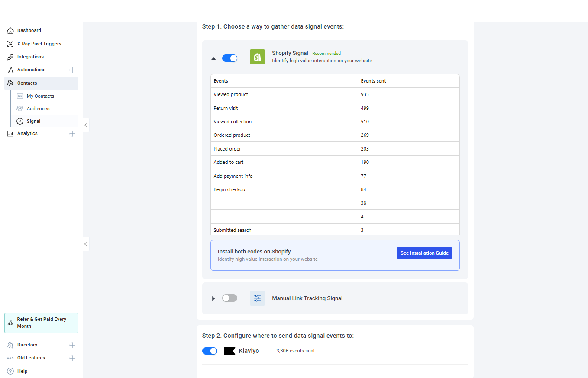
Task: Click the Help question mark icon
Action: click(10, 371)
